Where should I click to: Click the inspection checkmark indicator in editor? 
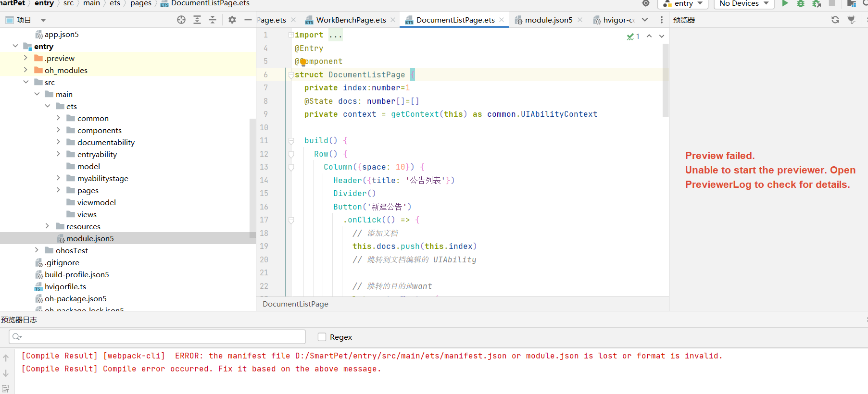pos(633,37)
